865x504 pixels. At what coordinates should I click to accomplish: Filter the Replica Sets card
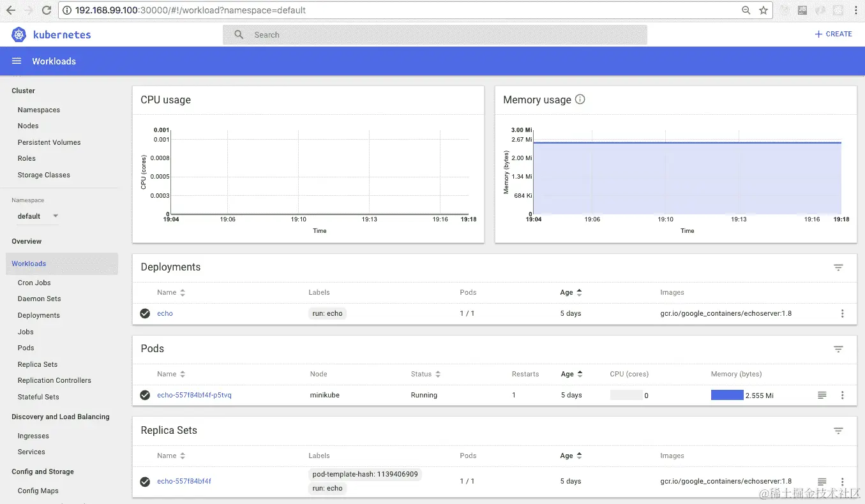[838, 431]
